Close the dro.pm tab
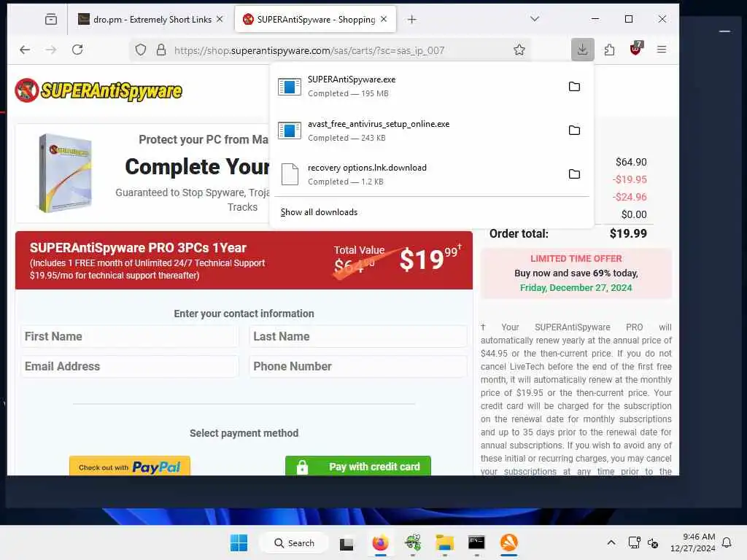 click(220, 19)
